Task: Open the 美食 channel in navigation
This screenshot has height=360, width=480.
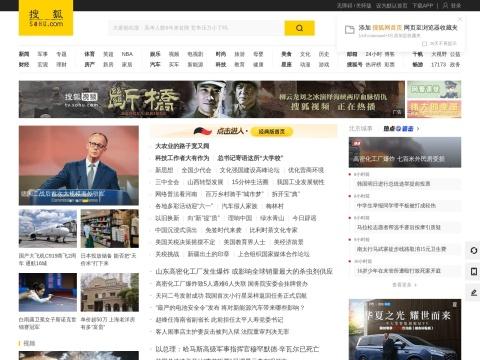Action: click(x=286, y=54)
